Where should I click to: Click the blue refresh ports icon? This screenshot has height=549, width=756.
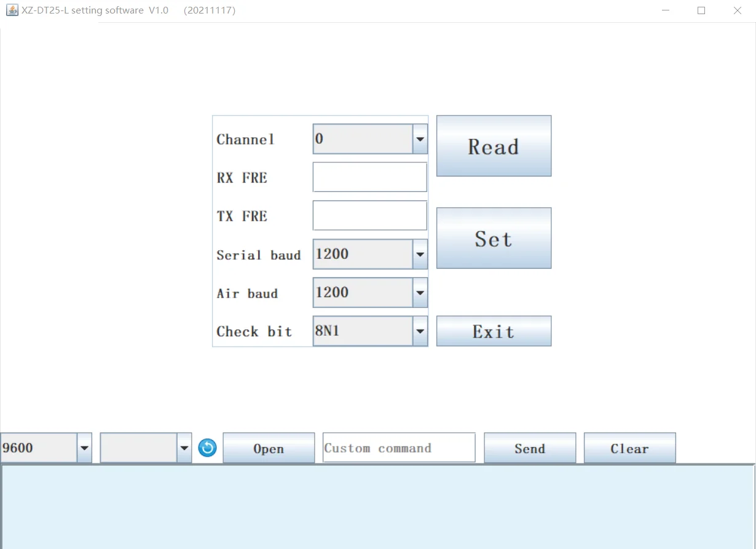click(207, 448)
